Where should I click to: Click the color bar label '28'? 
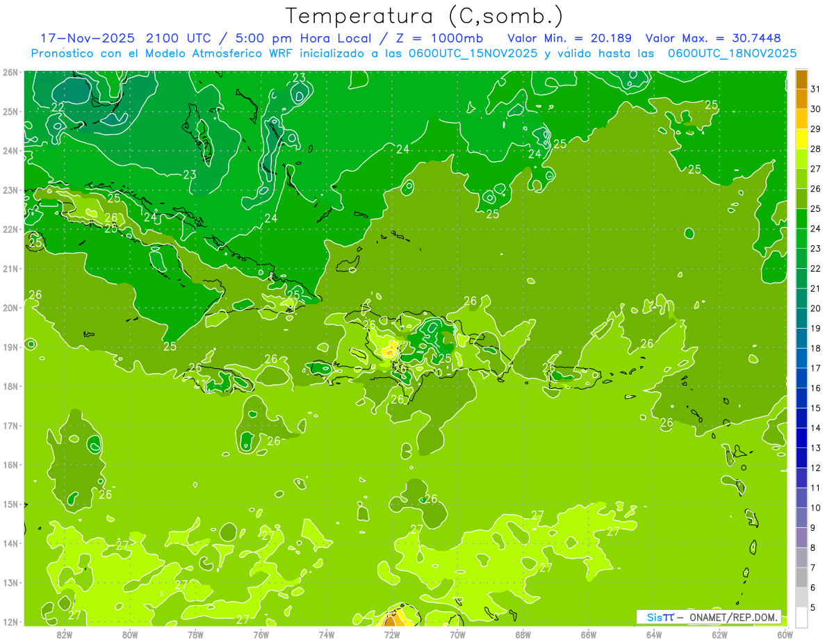(816, 149)
